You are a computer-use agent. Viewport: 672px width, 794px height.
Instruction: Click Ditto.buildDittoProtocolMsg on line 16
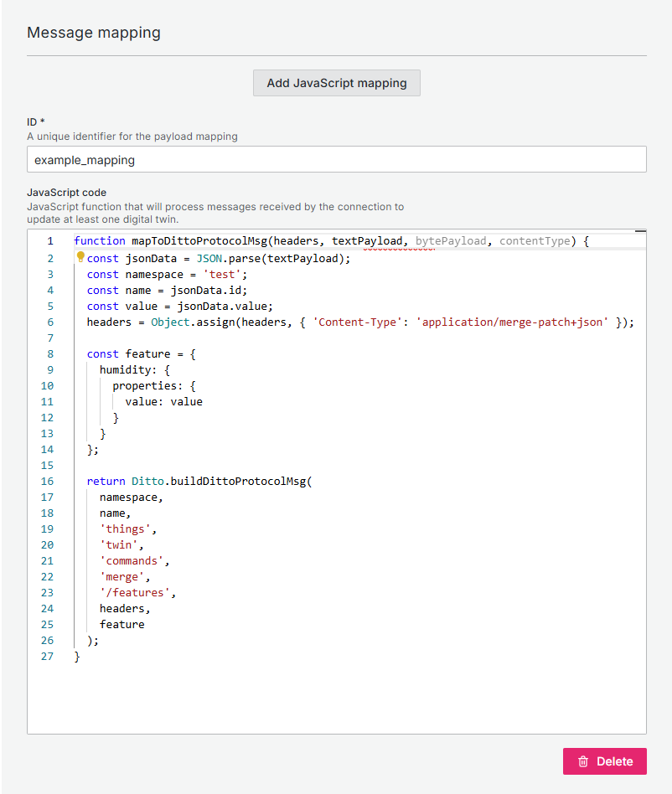point(219,481)
